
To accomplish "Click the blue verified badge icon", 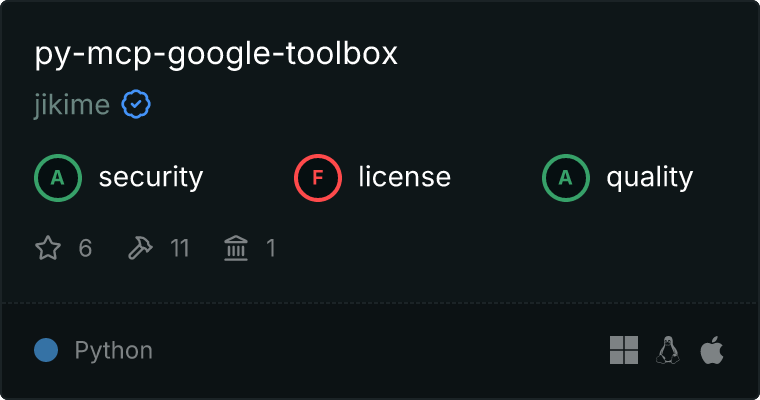I will (136, 104).
